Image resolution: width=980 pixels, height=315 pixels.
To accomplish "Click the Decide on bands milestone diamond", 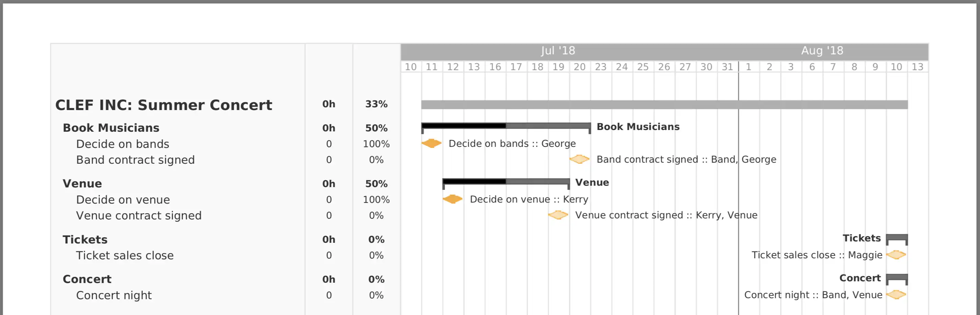I will (431, 144).
